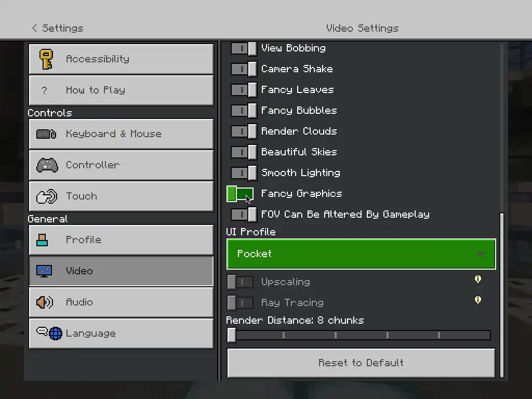Open the UI Profile Pocket dropdown

pyautogui.click(x=361, y=254)
